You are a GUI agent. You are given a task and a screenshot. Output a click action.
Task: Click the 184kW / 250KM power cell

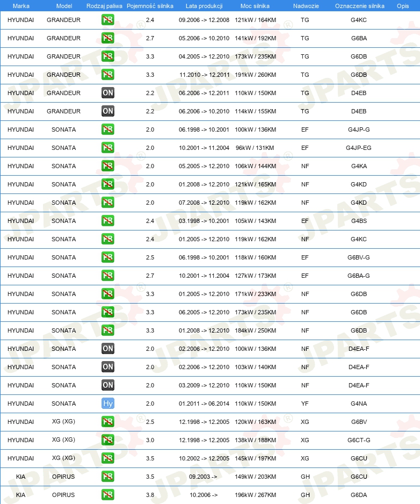coord(255,330)
